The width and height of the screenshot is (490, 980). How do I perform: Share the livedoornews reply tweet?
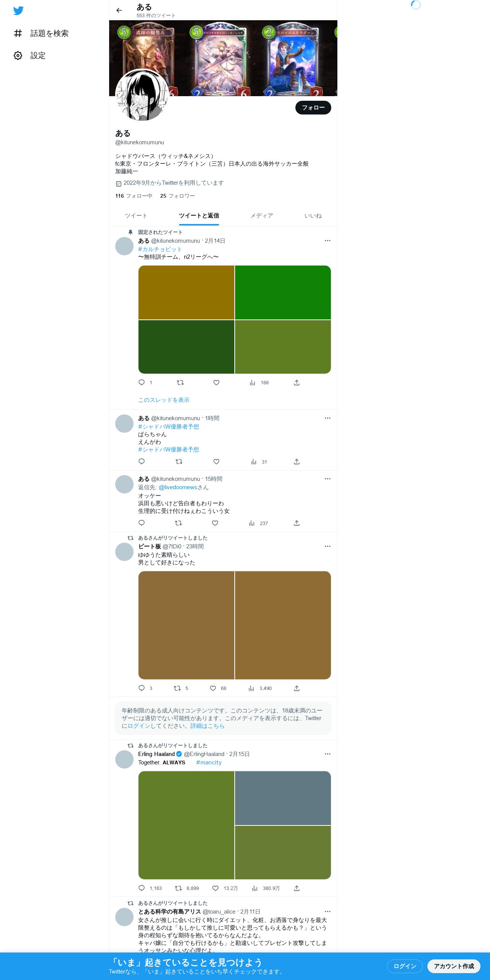[x=297, y=523]
